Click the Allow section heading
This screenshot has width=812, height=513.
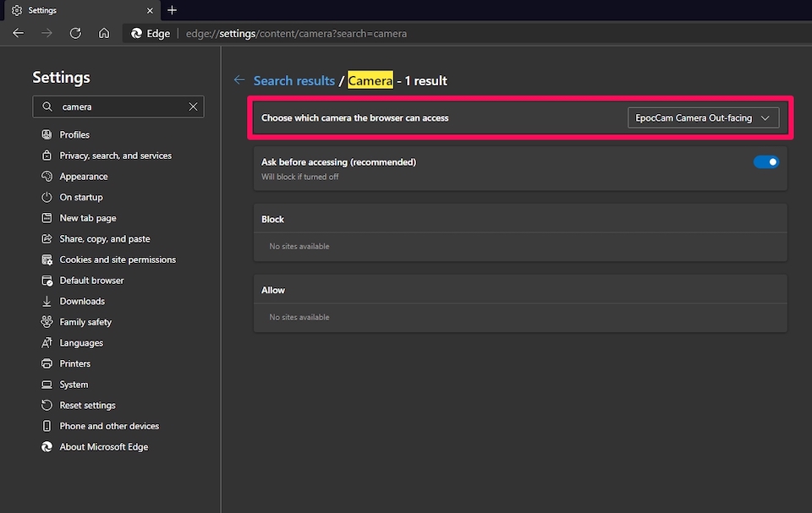tap(273, 290)
